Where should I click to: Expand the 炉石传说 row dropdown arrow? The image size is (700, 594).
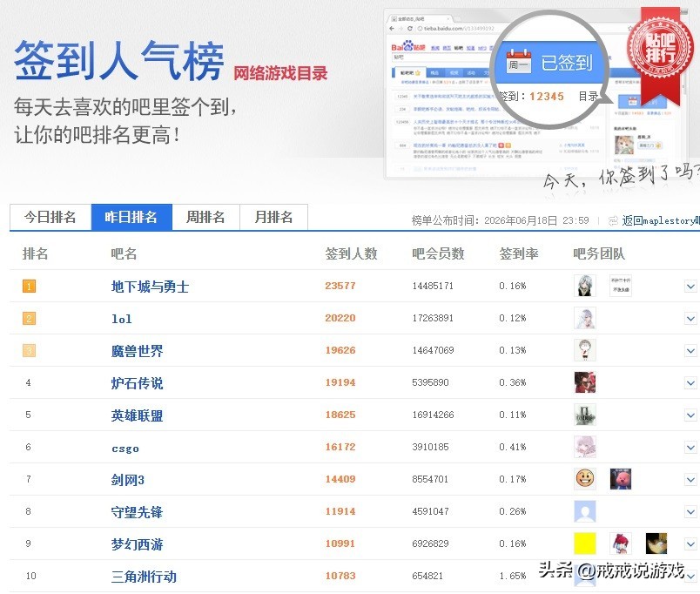point(690,382)
